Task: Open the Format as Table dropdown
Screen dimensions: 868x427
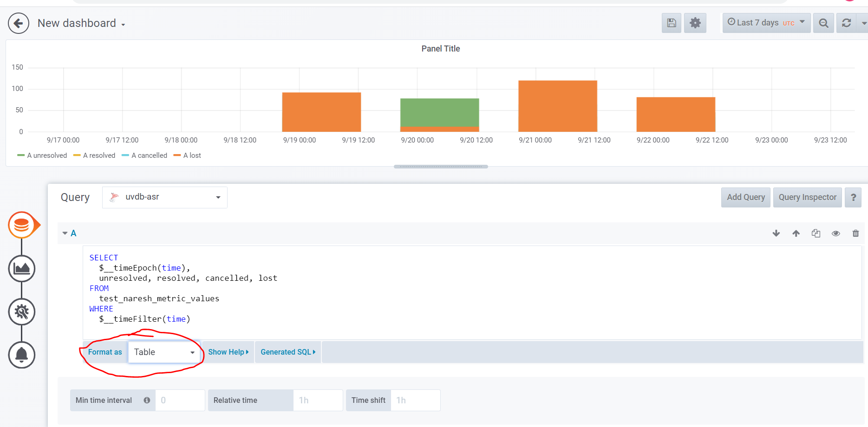Action: click(x=163, y=352)
